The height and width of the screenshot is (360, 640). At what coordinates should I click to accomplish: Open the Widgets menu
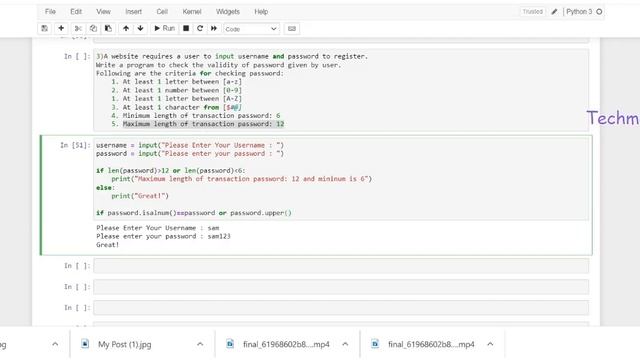pos(228,11)
